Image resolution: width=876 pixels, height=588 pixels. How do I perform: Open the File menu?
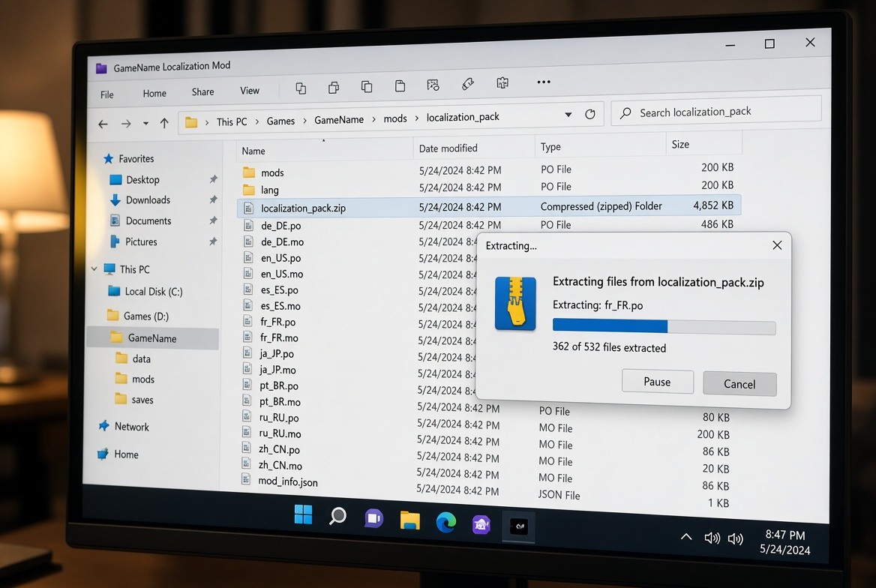click(x=106, y=95)
